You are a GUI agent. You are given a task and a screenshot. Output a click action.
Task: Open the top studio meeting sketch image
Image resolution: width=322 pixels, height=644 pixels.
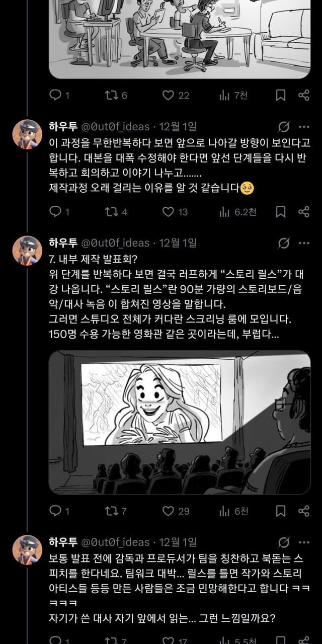click(180, 39)
